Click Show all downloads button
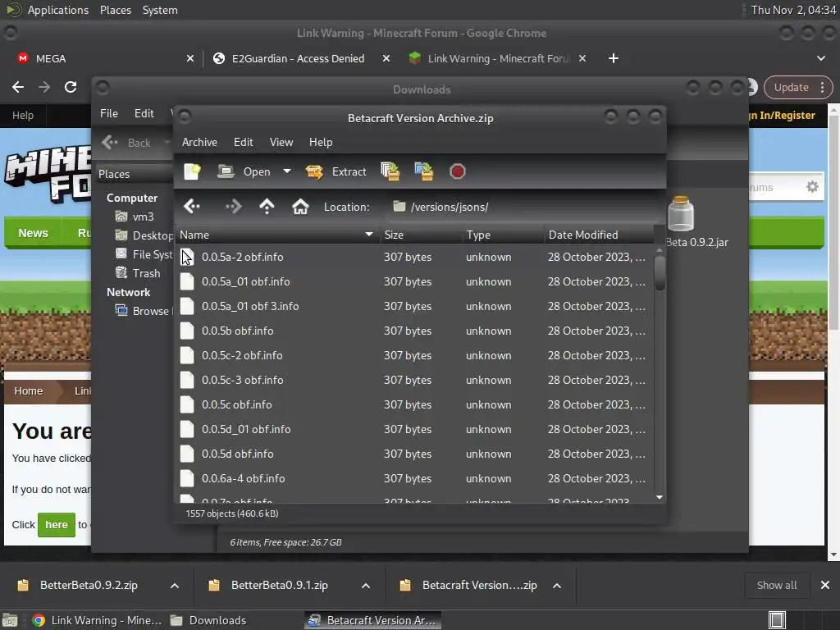The image size is (840, 630). (777, 586)
